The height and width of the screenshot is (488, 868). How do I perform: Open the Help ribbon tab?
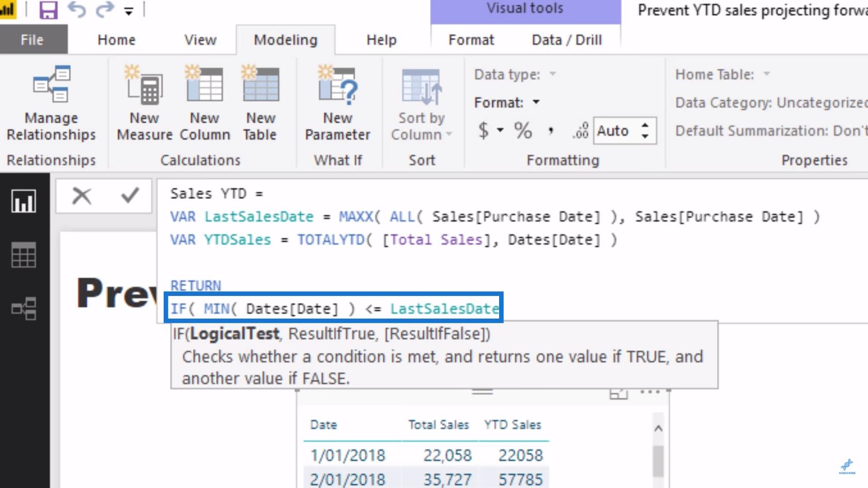click(x=381, y=40)
